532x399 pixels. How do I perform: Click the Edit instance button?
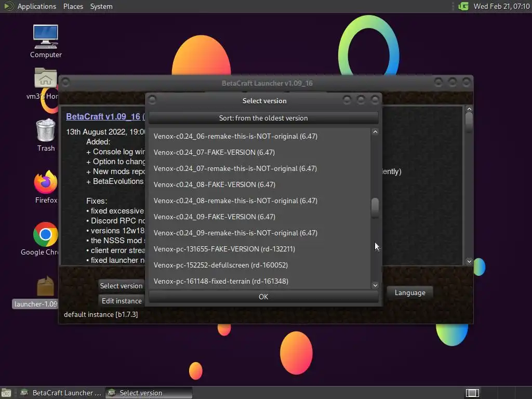122,301
